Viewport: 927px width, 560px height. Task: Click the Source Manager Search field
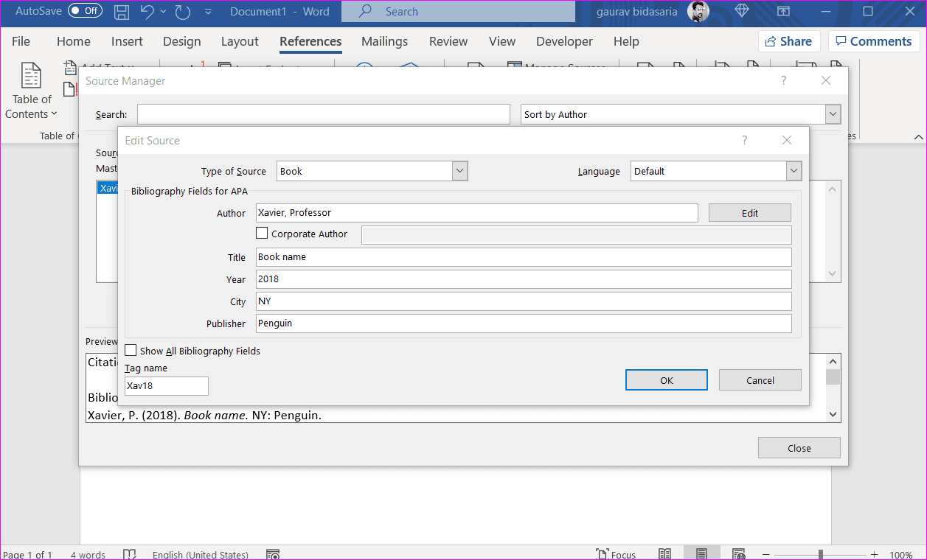point(323,114)
